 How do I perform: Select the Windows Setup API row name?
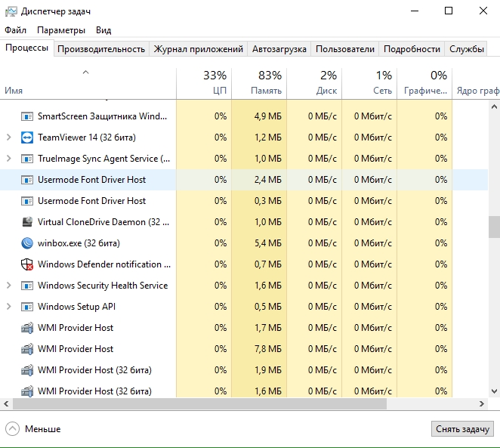[76, 307]
